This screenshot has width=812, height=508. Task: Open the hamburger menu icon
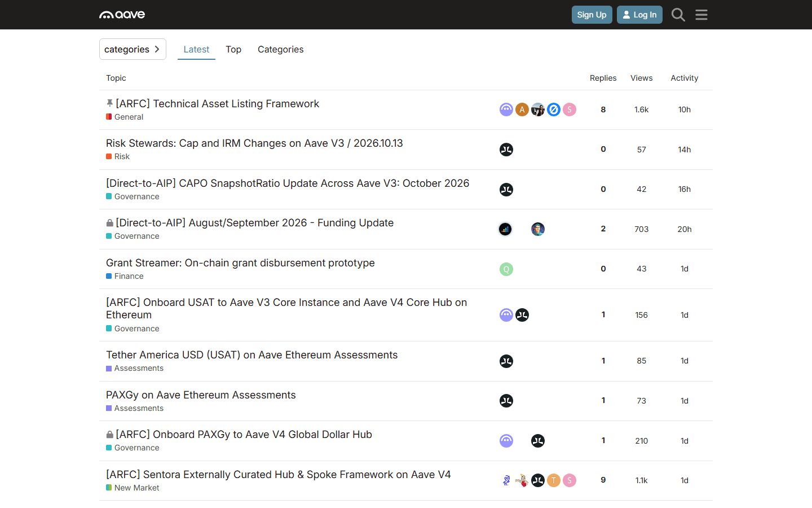tap(701, 15)
